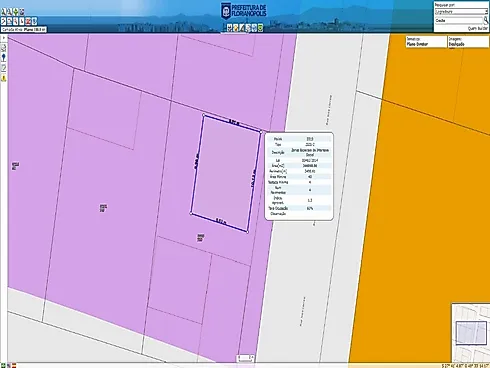Click the green arrow icon in the top-left toolbar
The height and width of the screenshot is (368, 490).
click(16, 12)
